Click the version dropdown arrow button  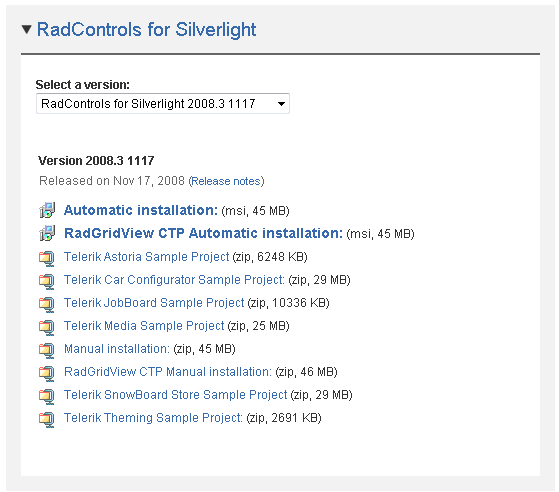pyautogui.click(x=281, y=104)
